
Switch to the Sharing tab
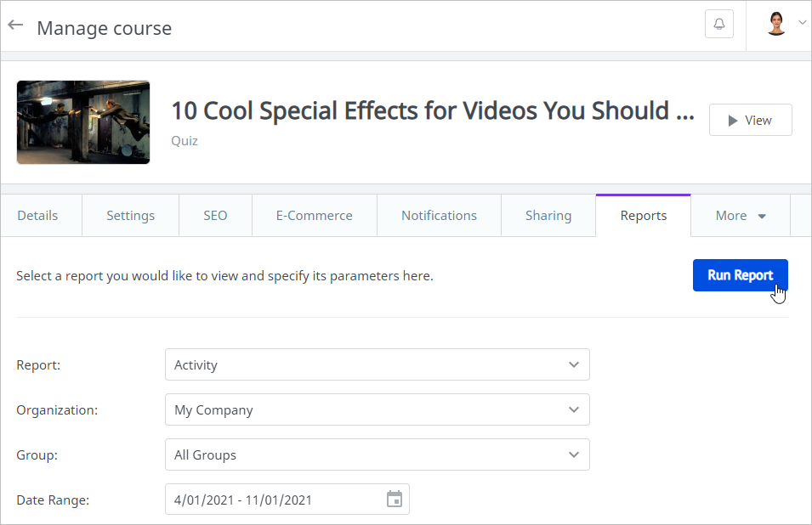coord(548,216)
